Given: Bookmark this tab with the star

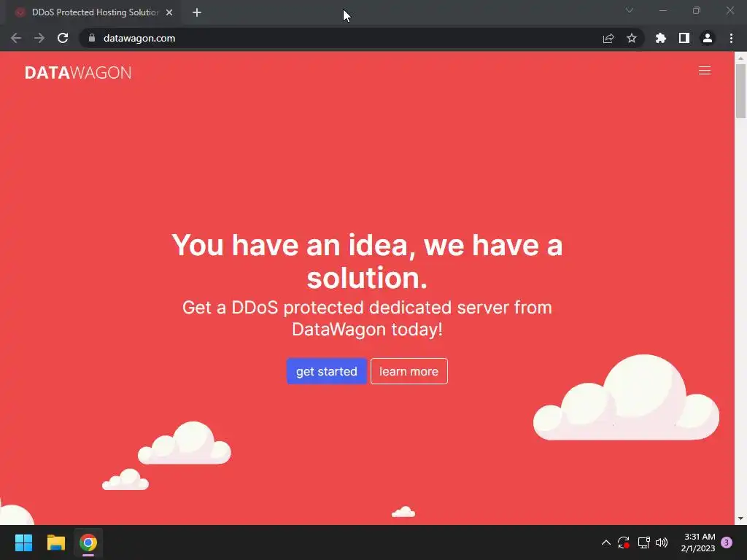Looking at the screenshot, I should [631, 38].
